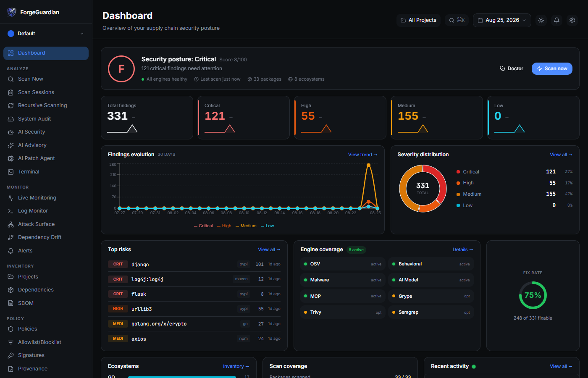
Task: Open AI Advisory page
Action: (x=46, y=145)
